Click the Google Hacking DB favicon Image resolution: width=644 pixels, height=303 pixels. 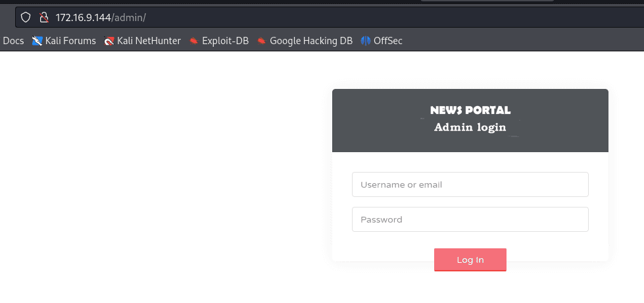[x=262, y=41]
